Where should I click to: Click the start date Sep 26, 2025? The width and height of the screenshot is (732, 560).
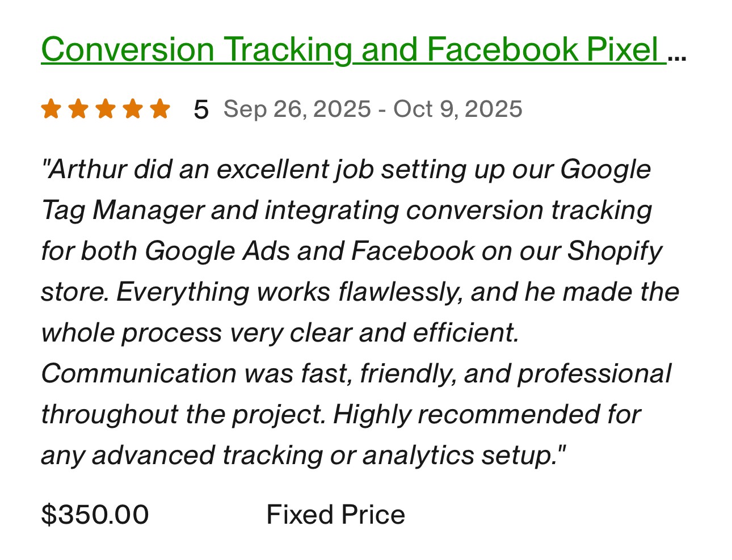(x=297, y=109)
